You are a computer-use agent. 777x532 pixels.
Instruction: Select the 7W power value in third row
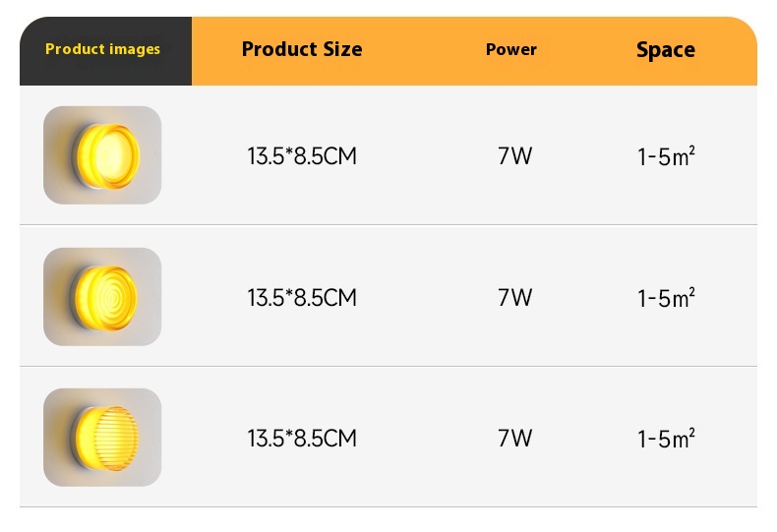pos(514,438)
